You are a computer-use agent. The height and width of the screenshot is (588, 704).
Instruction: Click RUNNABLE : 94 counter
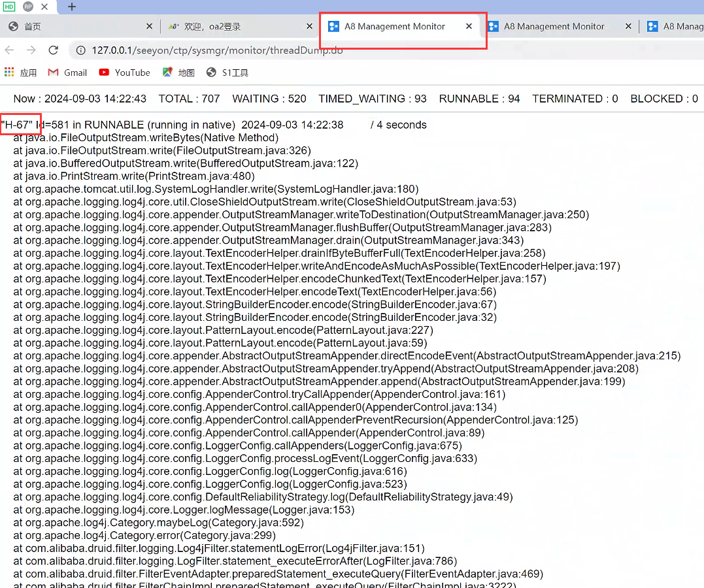click(x=480, y=99)
